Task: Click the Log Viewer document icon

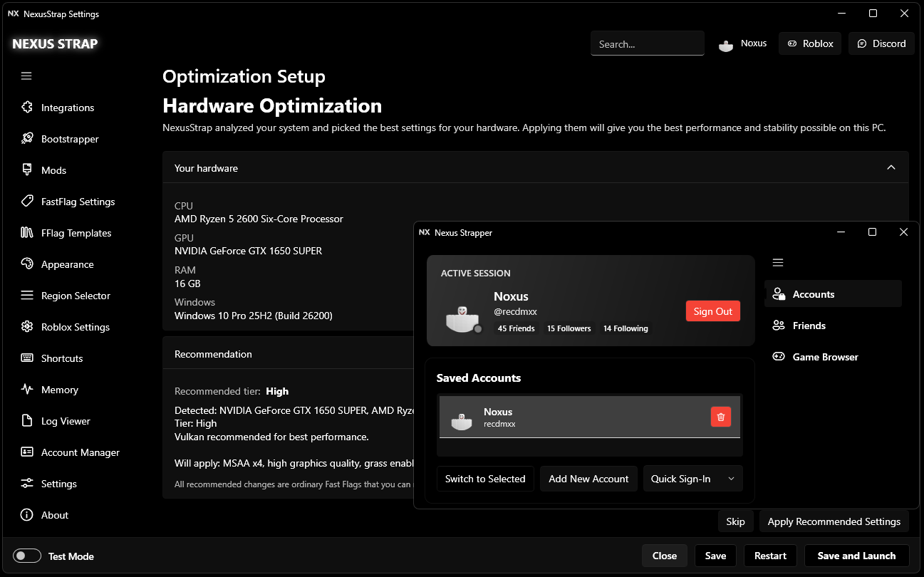Action: point(27,421)
